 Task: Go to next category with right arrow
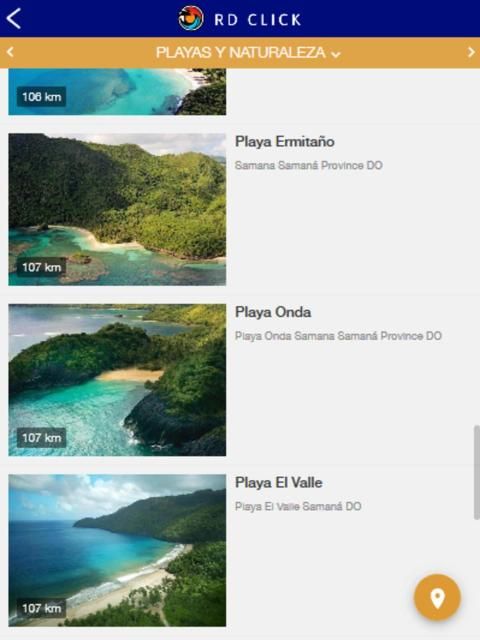[471, 52]
